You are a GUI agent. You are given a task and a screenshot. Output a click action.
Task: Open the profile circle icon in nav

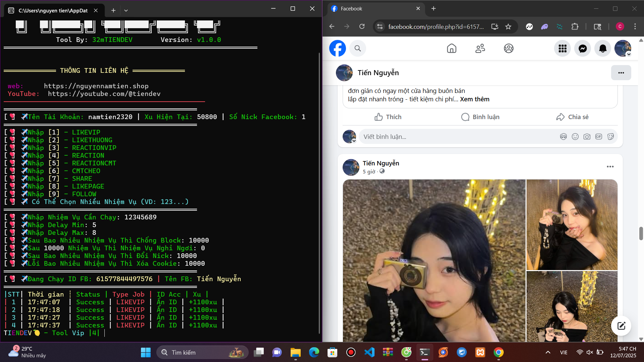(x=509, y=48)
